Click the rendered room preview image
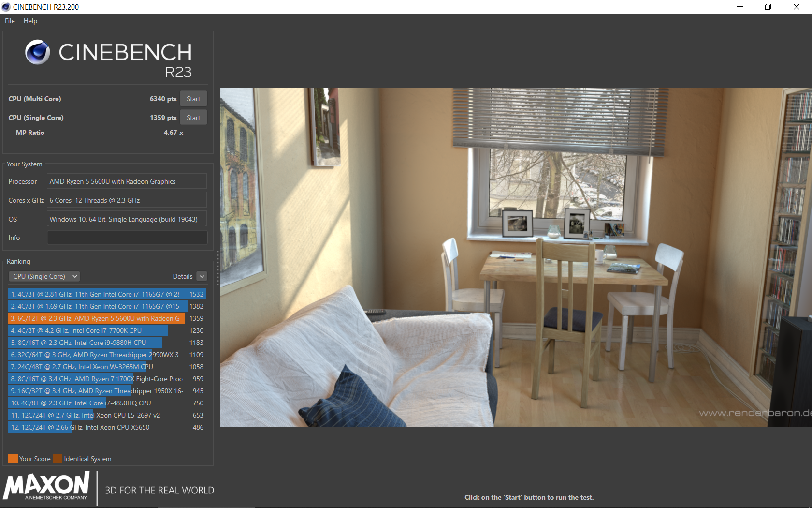Viewport: 812px width, 508px height. (516, 257)
